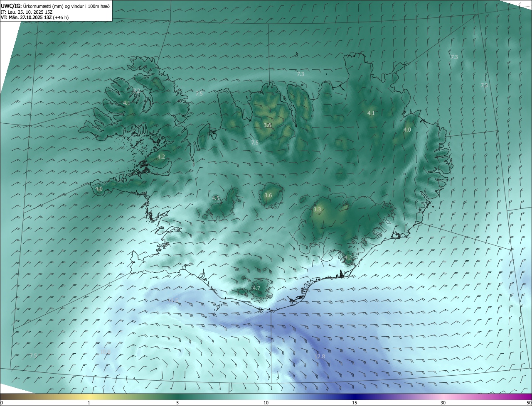Click the '1' tick label on the colorbar
The image size is (532, 406).
click(89, 403)
